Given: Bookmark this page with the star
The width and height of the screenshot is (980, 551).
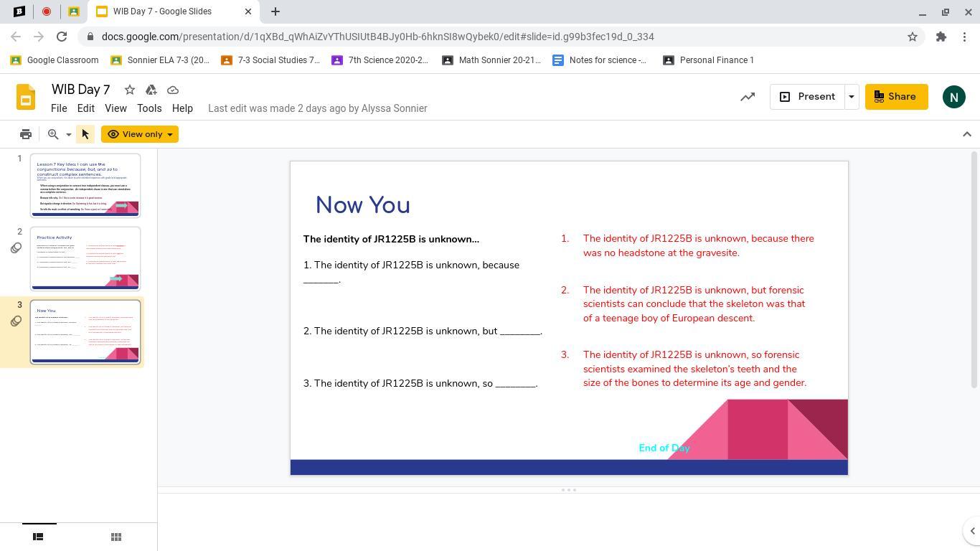Looking at the screenshot, I should [913, 37].
